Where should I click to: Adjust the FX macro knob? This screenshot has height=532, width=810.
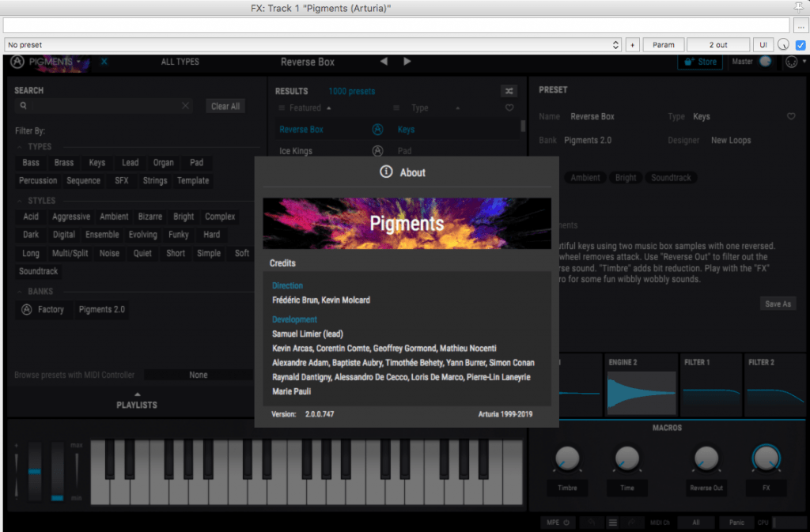click(766, 458)
